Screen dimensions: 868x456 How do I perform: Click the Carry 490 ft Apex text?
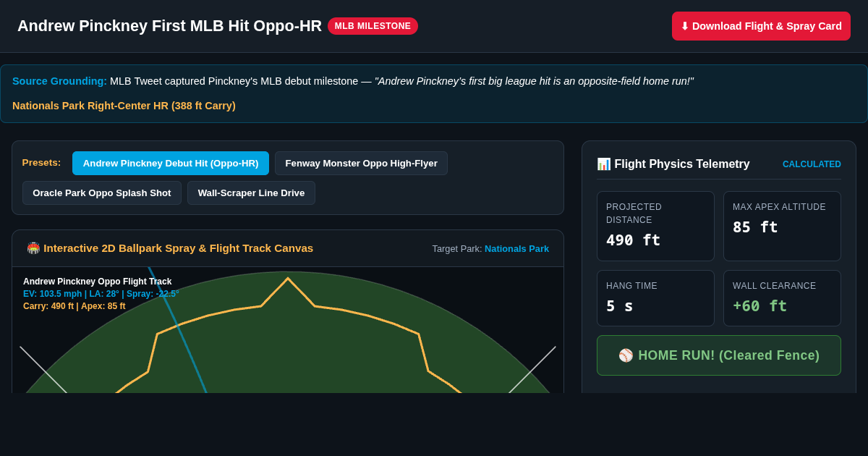coord(75,306)
